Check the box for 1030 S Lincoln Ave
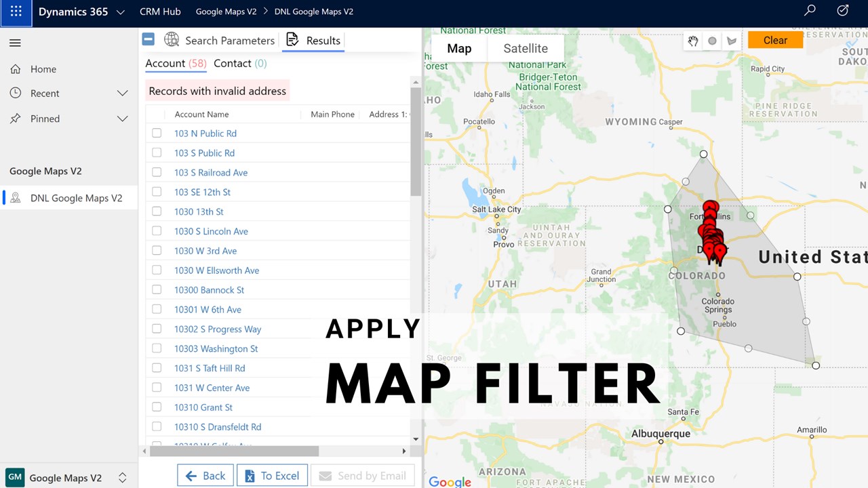868x488 pixels. pyautogui.click(x=157, y=231)
